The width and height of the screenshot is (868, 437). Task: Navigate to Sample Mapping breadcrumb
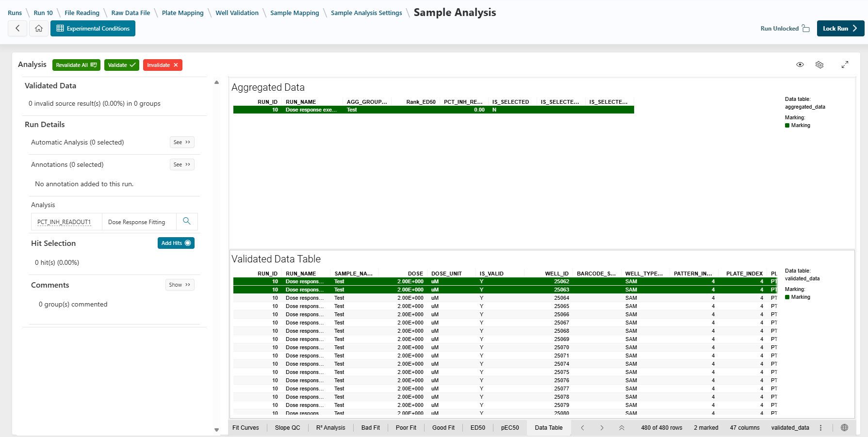[295, 13]
